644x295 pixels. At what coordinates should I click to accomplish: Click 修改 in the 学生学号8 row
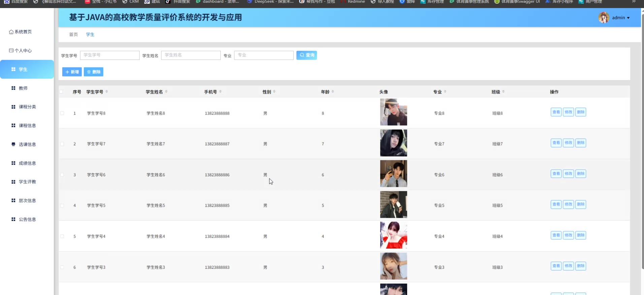pos(569,112)
